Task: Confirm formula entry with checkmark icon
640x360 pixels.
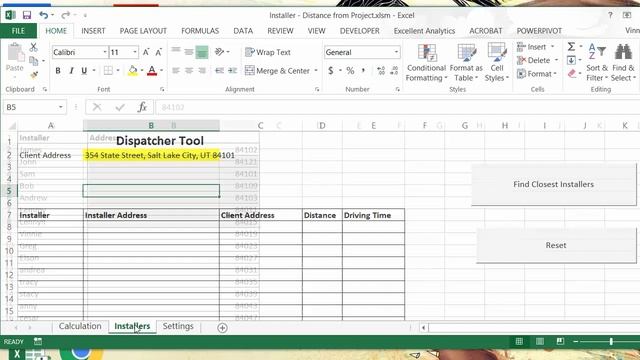Action: coord(120,107)
